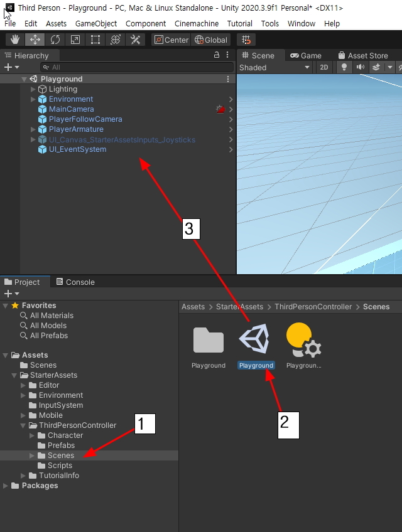The height and width of the screenshot is (532, 402).
Task: Open Hierarchy panel options menu
Action: pos(227,55)
